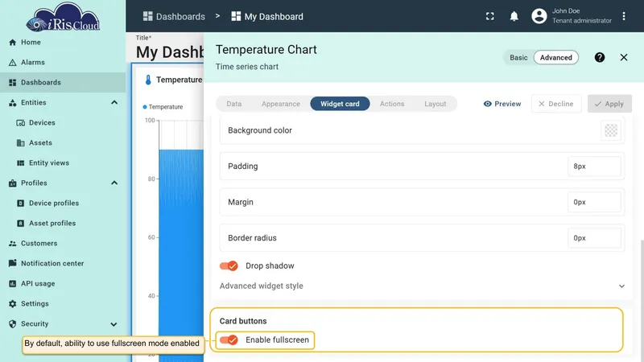Switch to the Data tab
This screenshot has width=644, height=362.
click(234, 104)
